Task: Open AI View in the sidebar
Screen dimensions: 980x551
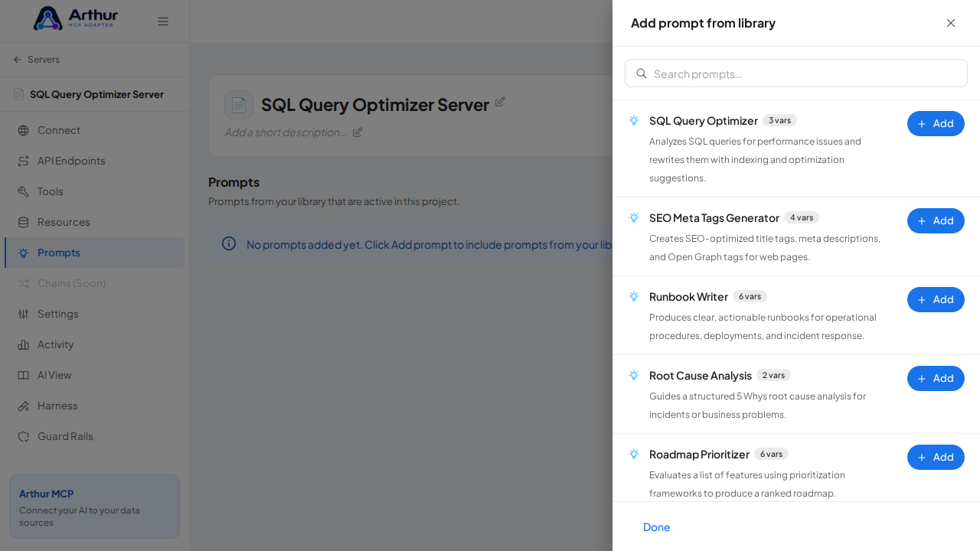Action: pyautogui.click(x=94, y=375)
